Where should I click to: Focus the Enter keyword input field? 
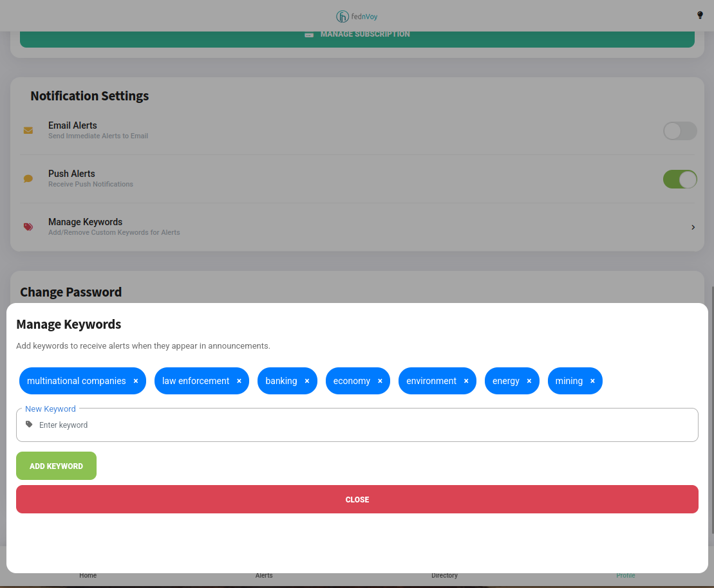[x=357, y=425]
